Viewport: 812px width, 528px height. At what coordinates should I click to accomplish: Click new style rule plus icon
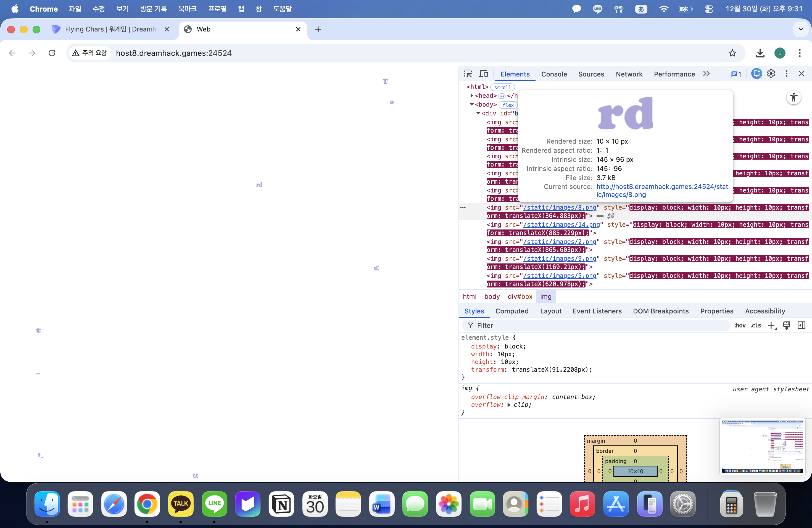[771, 325]
